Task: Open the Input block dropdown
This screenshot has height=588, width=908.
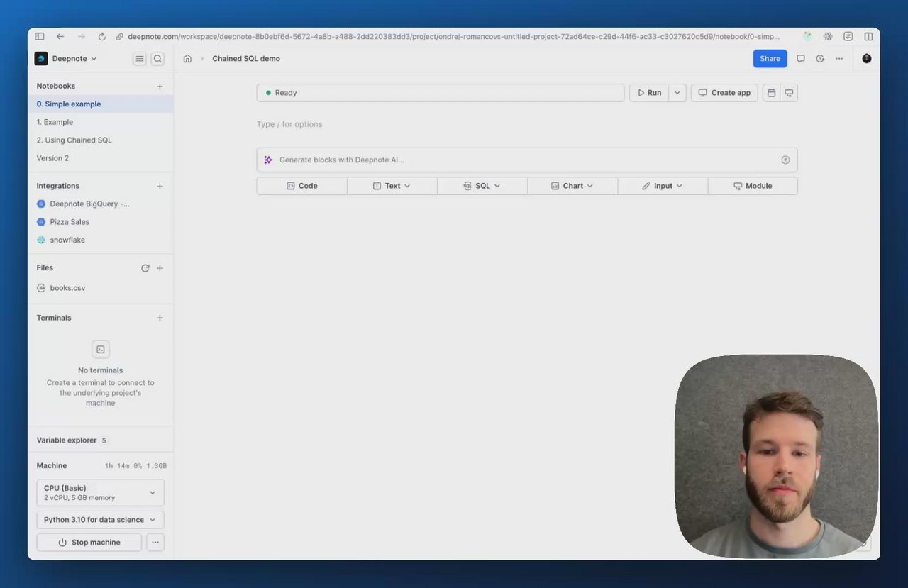Action: point(663,186)
